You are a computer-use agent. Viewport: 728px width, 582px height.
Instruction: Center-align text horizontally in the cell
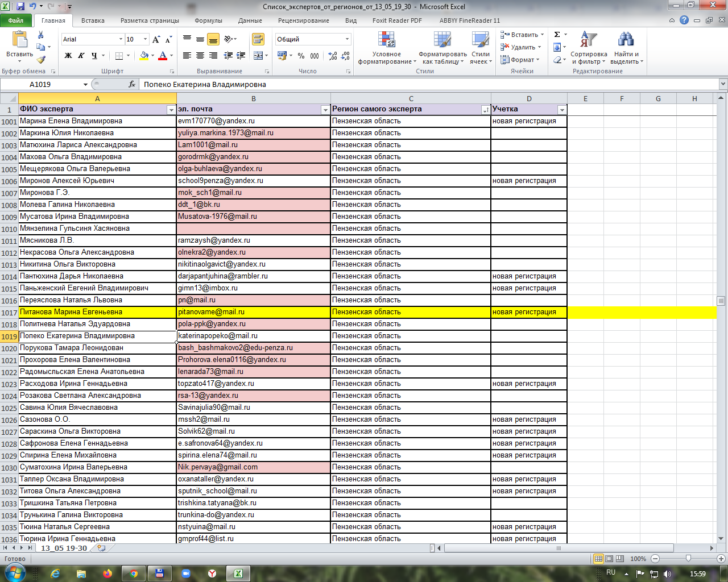pos(200,56)
